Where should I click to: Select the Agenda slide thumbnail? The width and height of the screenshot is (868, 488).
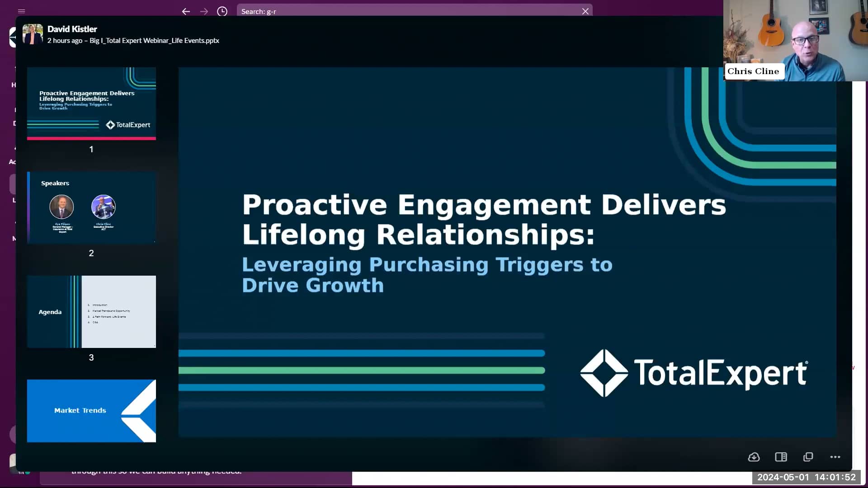pyautogui.click(x=91, y=312)
